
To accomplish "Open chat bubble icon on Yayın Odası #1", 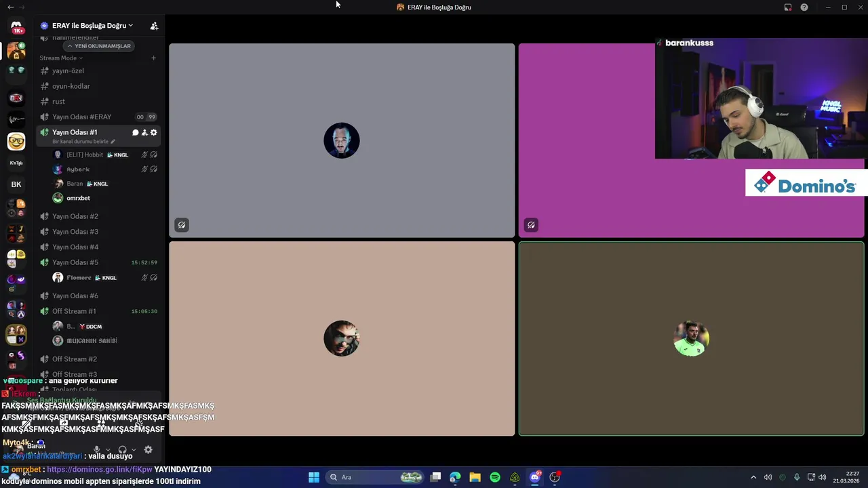I will 135,132.
